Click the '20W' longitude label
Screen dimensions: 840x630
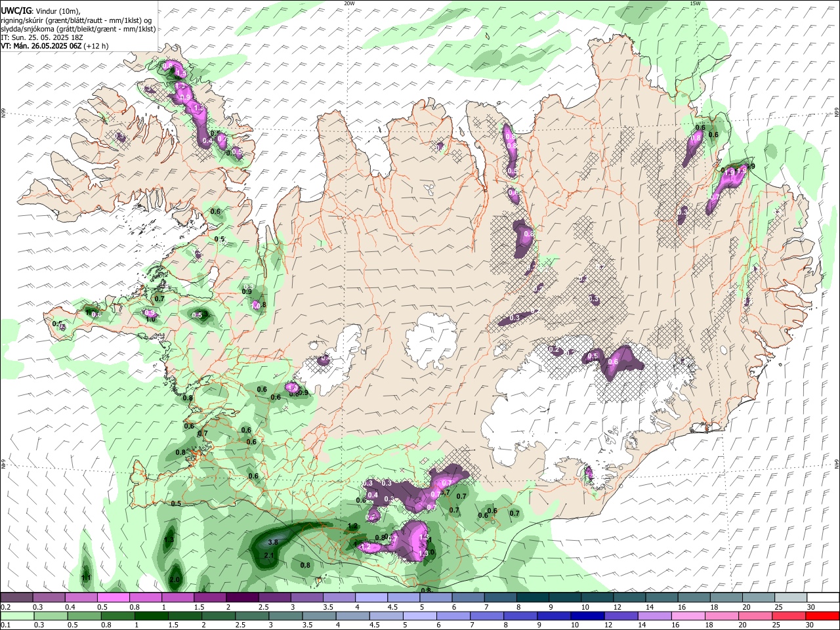coord(349,3)
